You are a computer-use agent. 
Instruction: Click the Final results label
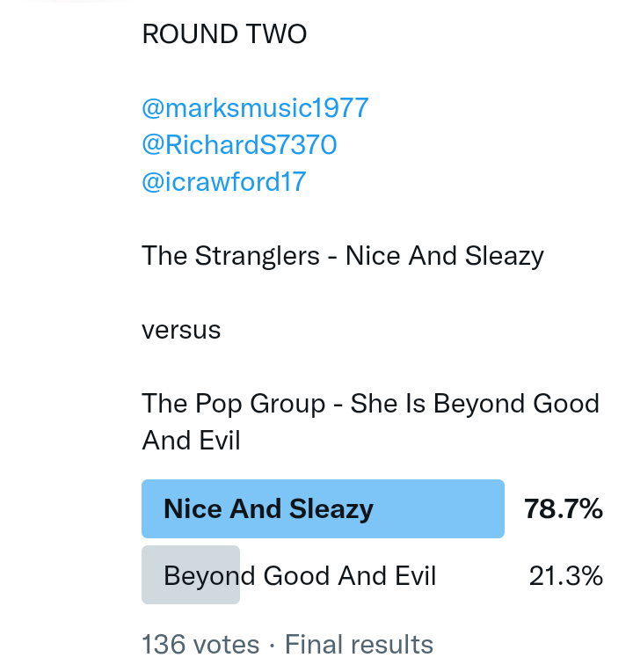[359, 645]
